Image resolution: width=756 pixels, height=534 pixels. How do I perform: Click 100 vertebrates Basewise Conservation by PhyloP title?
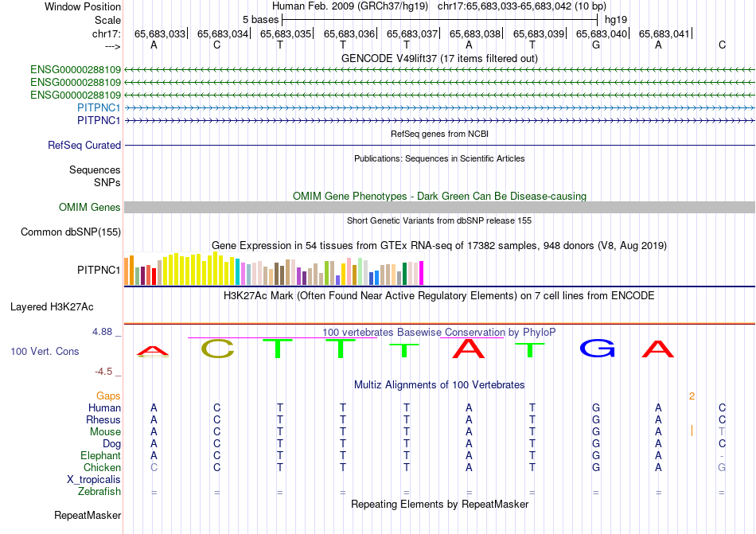click(x=439, y=332)
